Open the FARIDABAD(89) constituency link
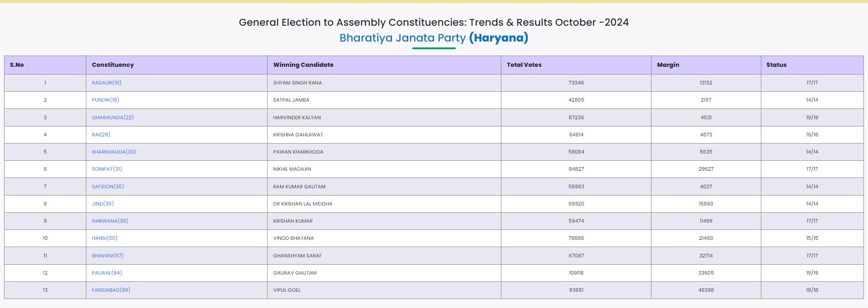 (111, 290)
